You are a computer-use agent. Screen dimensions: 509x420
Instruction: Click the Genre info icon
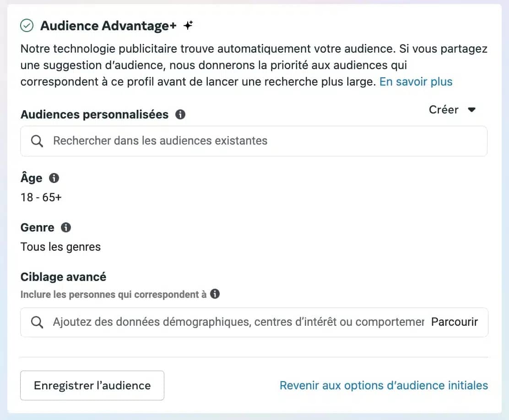66,227
